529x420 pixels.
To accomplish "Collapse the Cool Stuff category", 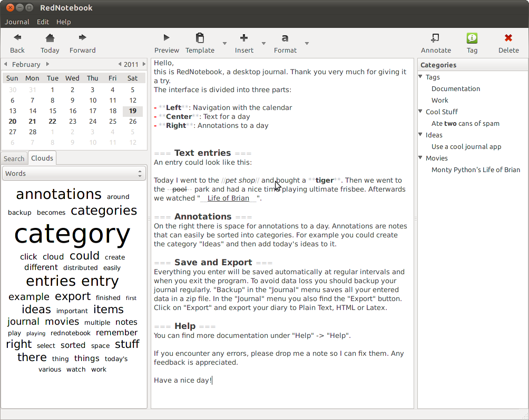I will 420,111.
